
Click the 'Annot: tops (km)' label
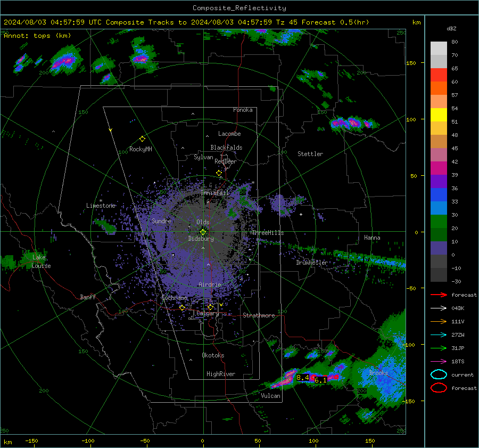coord(37,36)
